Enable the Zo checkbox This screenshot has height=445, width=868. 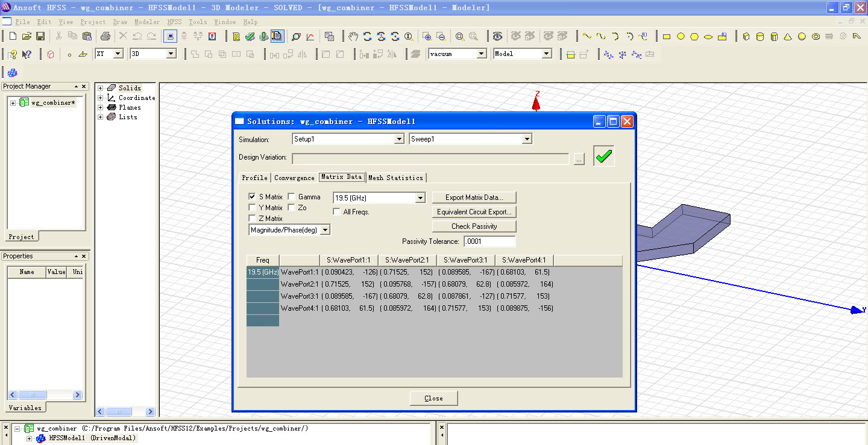coord(291,208)
